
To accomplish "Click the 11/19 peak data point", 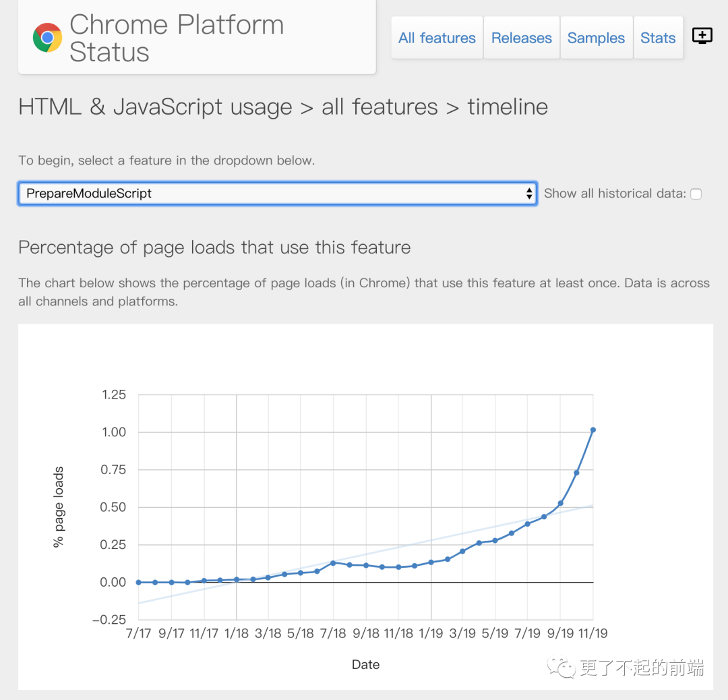I will tap(593, 430).
